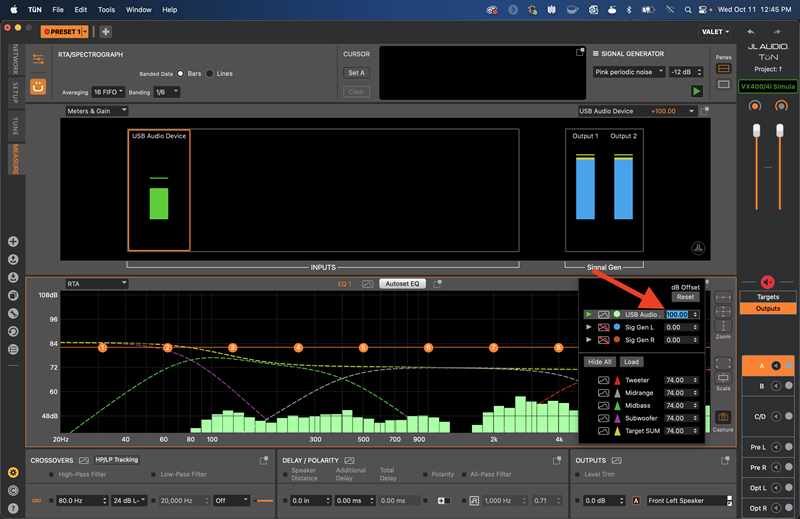Viewport: 800px width, 519px height.
Task: Open the Averaging 16 FIFO dropdown
Action: [108, 92]
